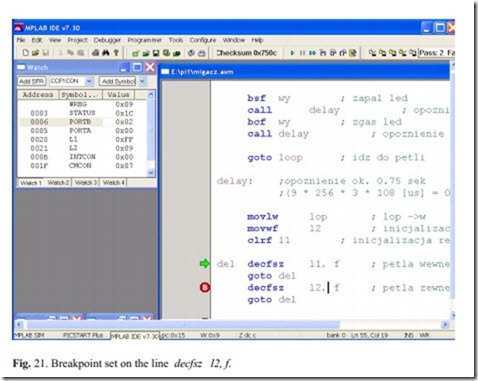The width and height of the screenshot is (478, 381).
Task: Select the WREG row in Watch
Action: click(82, 104)
